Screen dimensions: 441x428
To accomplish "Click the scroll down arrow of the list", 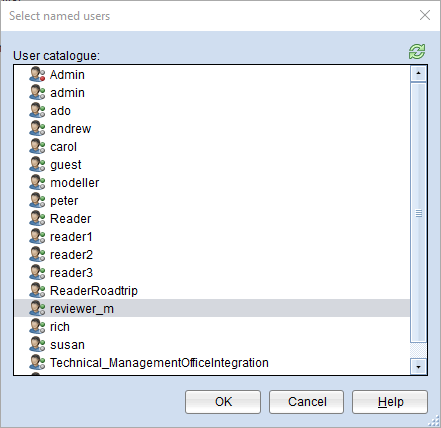I will click(419, 367).
